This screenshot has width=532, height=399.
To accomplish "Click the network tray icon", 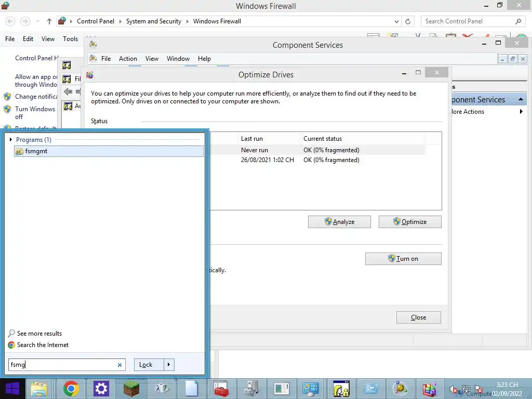I will click(x=466, y=390).
